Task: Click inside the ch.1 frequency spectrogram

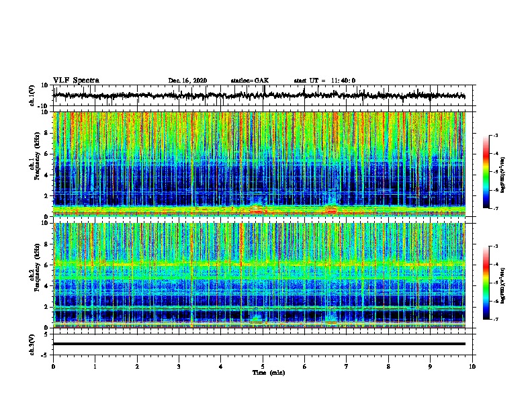Action: point(259,164)
